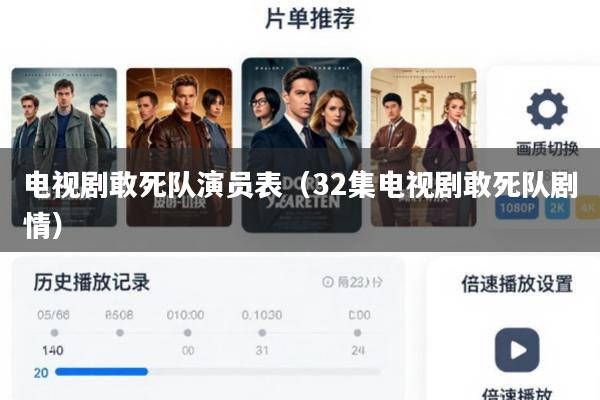Image resolution: width=600 pixels, height=400 pixels.
Task: Open the fourth poster with purple coat woman
Action: click(424, 147)
